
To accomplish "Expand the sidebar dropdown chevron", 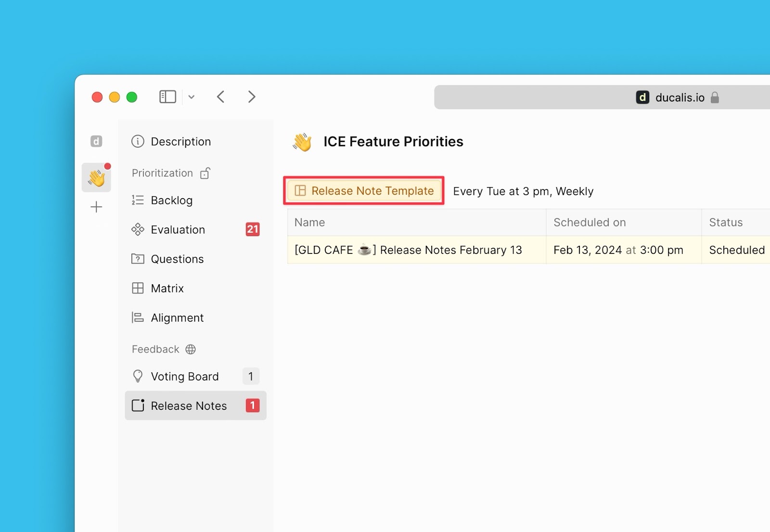I will [192, 97].
